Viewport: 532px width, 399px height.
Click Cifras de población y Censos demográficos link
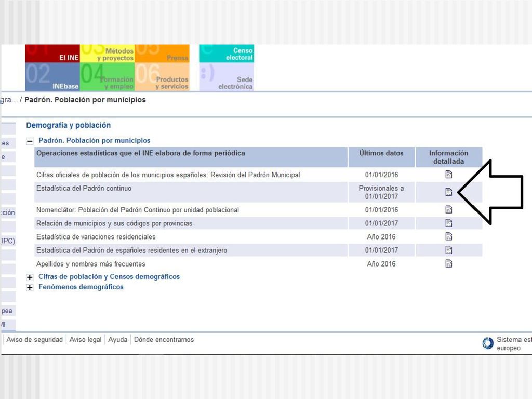coord(109,276)
